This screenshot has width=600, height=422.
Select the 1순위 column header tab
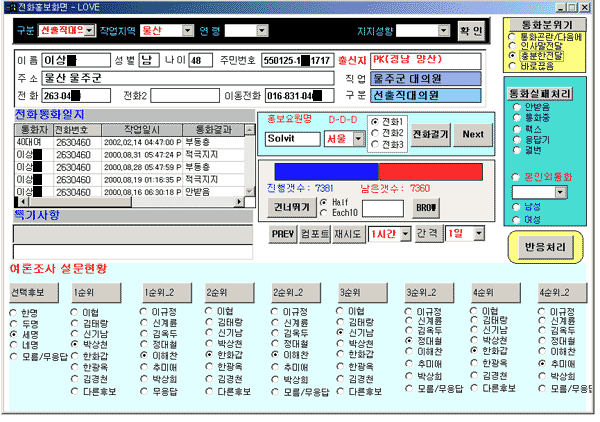coord(84,292)
